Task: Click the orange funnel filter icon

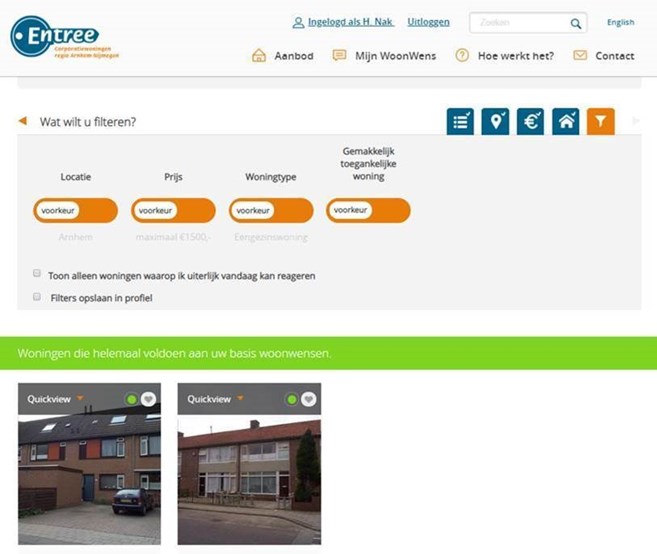Action: (x=600, y=122)
